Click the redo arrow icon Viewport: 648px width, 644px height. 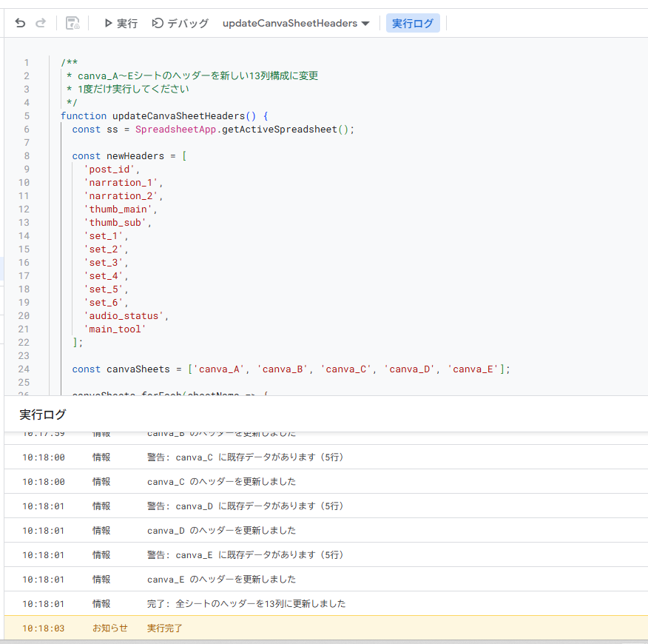coord(41,24)
